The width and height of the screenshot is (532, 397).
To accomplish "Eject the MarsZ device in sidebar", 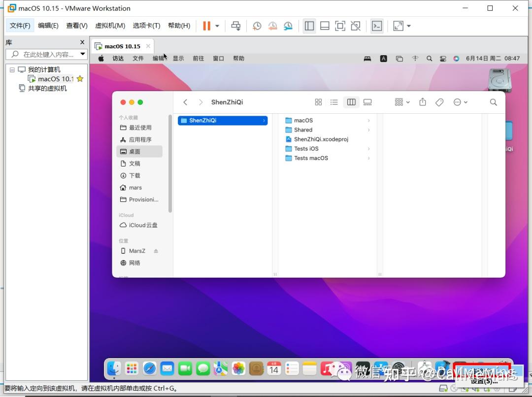I will click(x=156, y=251).
